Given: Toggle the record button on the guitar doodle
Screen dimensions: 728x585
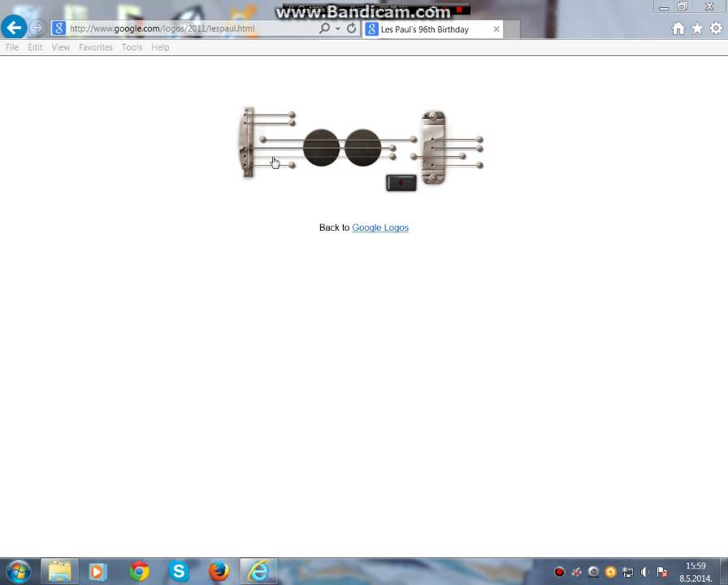Looking at the screenshot, I should pyautogui.click(x=401, y=183).
